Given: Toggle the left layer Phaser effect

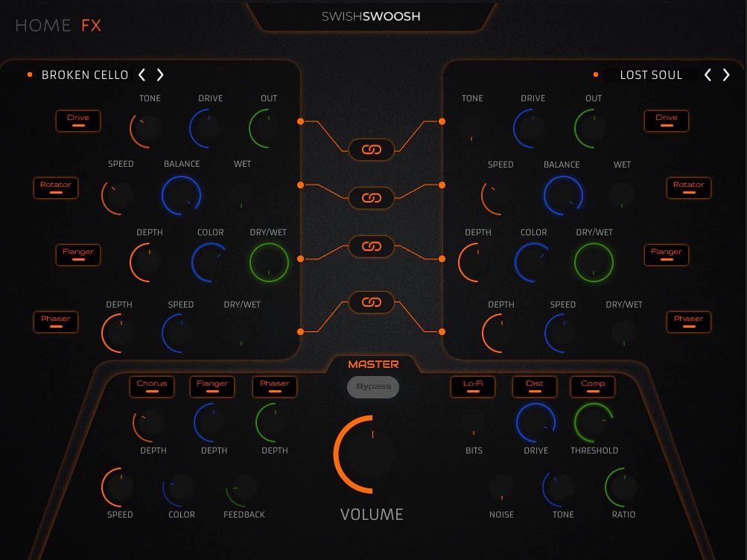Looking at the screenshot, I should click(56, 322).
